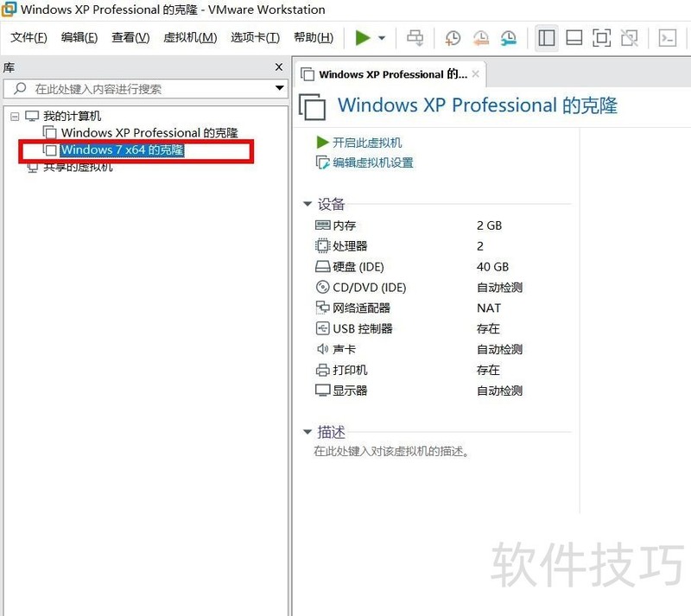
Task: Open the virtual machine console icon on far right
Action: point(666,37)
